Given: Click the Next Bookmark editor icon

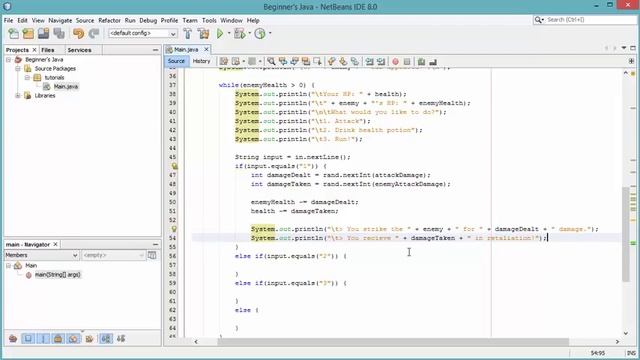Looking at the screenshot, I should click(343, 62).
